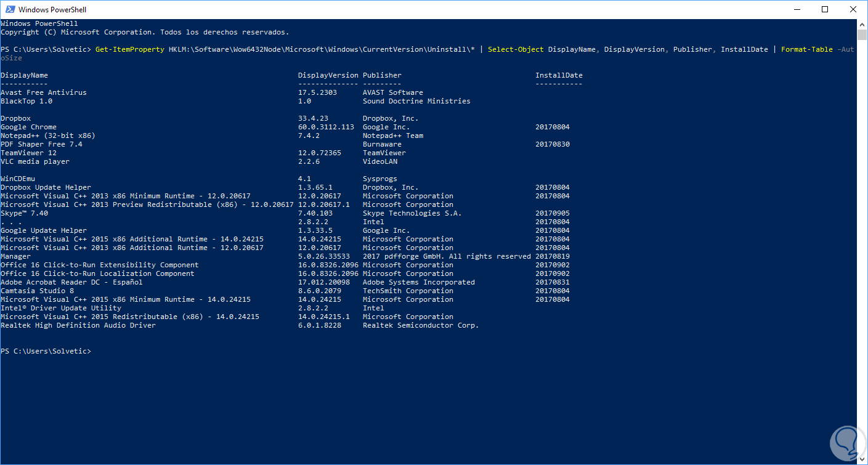Select the TeamViewer 12 display name
868x465 pixels.
click(28, 153)
